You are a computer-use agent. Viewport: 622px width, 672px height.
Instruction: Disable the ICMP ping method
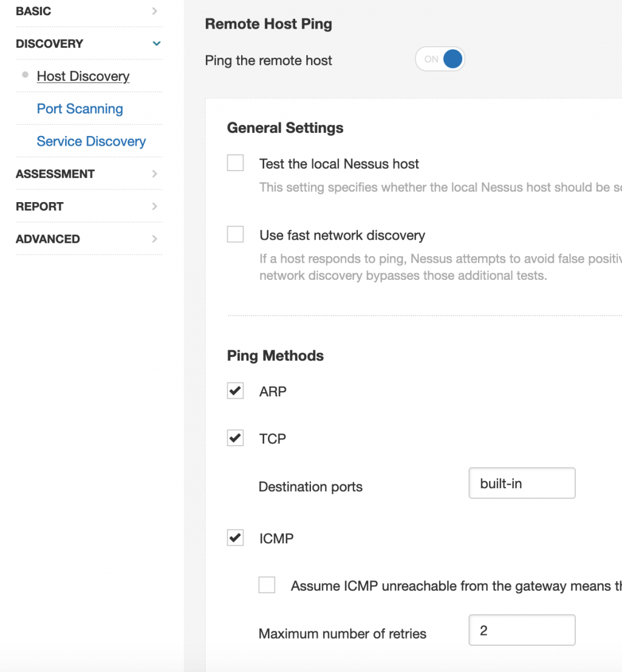point(235,538)
